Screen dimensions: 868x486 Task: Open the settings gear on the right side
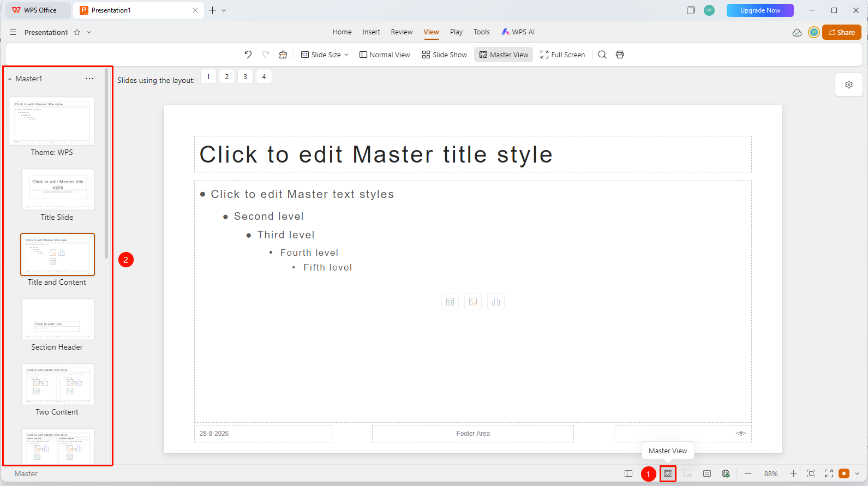[849, 85]
